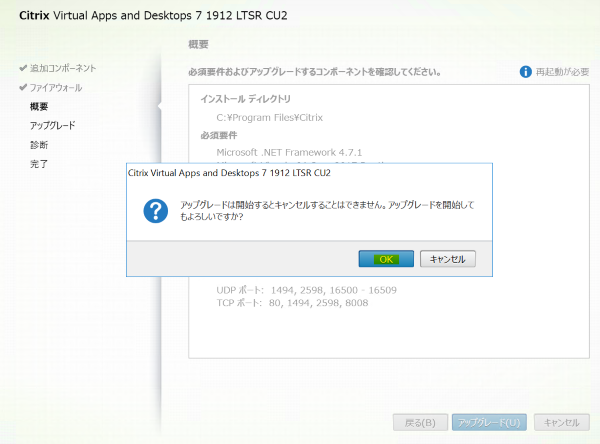Click the 戻る(B) button
Screen dimensions: 600x444
[420, 423]
